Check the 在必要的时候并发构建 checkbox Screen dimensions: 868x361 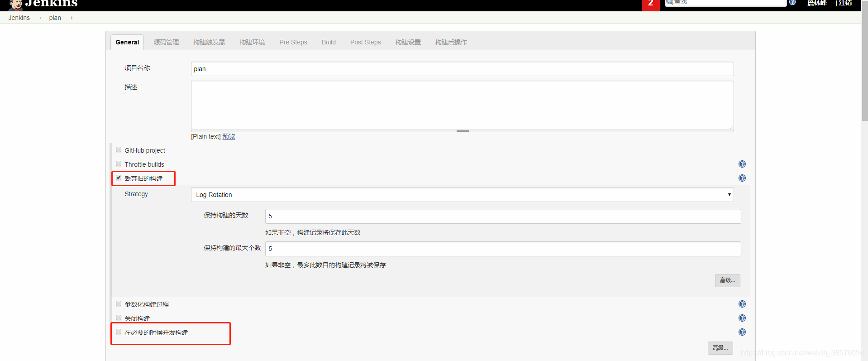click(119, 332)
